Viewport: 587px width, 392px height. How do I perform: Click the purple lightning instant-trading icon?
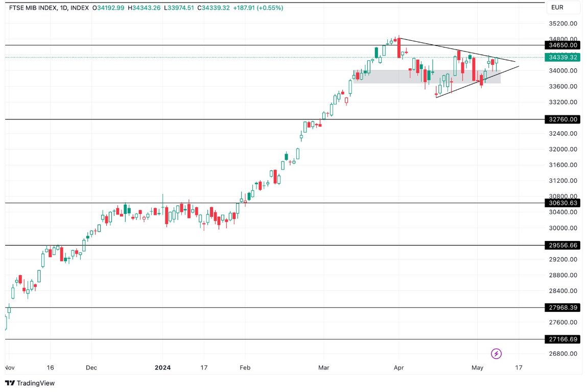(x=496, y=353)
